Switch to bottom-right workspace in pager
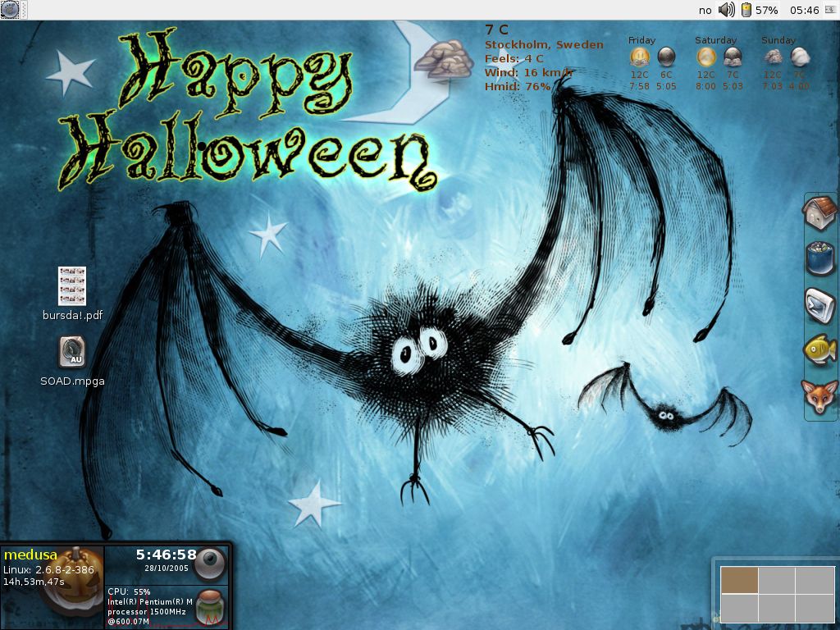The image size is (840, 630). pos(815,608)
